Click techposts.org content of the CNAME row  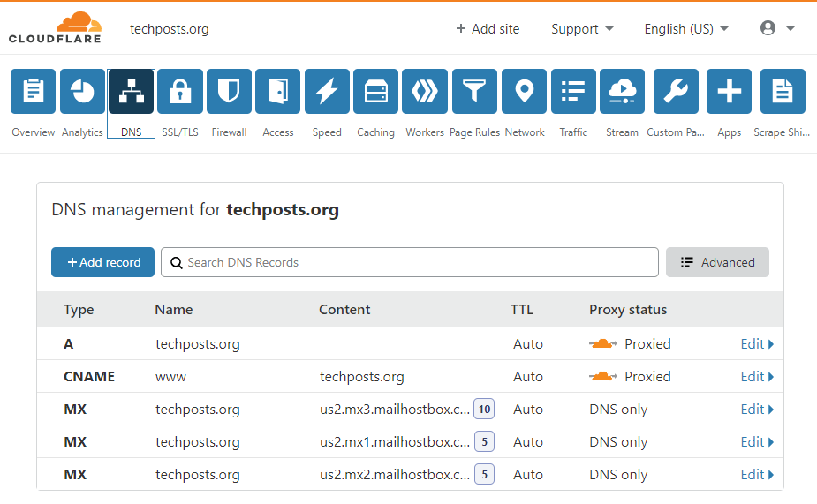coord(361,377)
